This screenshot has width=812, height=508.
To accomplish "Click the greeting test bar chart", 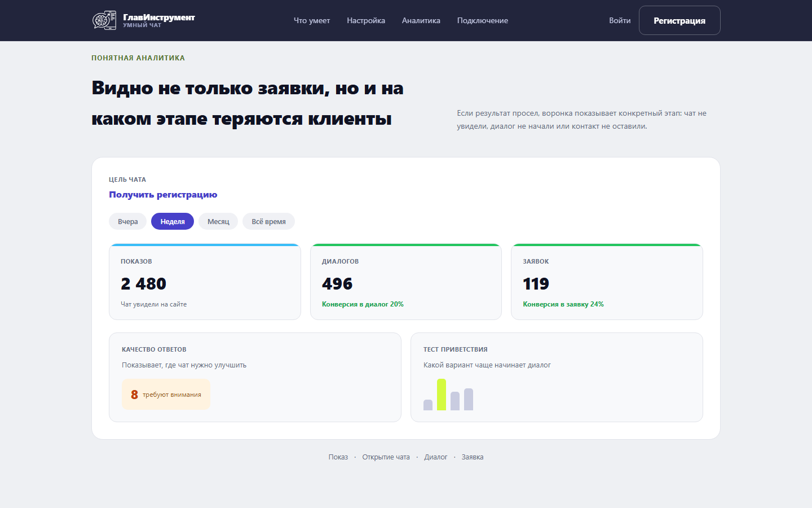I will (x=448, y=395).
